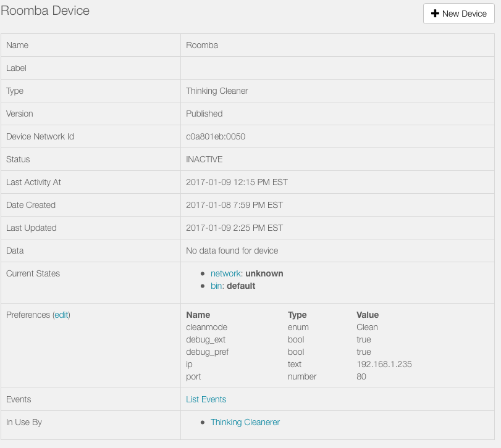Select the IP value 192.168.1.235

click(x=384, y=365)
